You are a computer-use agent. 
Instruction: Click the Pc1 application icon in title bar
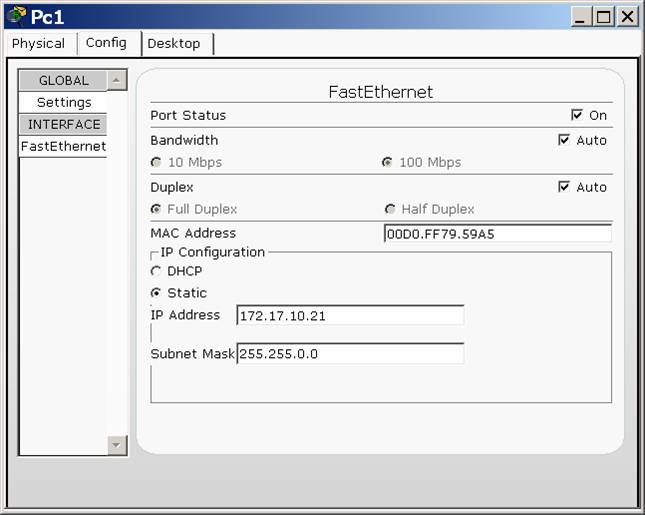16,15
